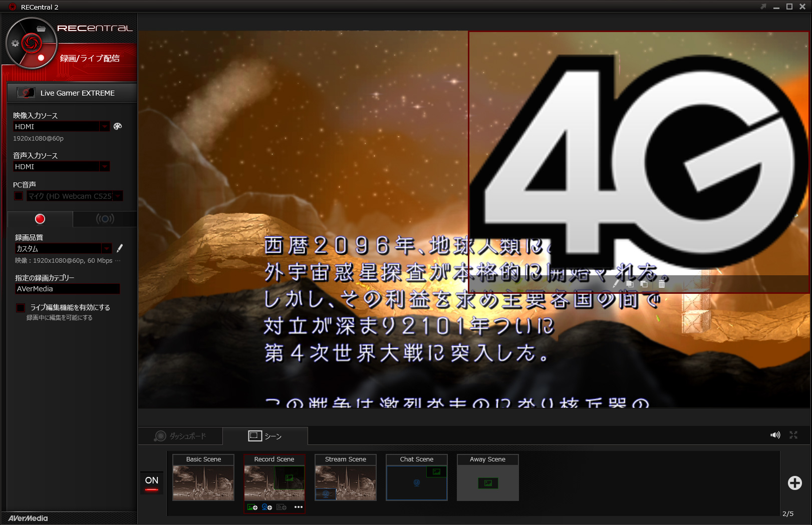
Task: Enable PC audio checkbox
Action: [19, 196]
